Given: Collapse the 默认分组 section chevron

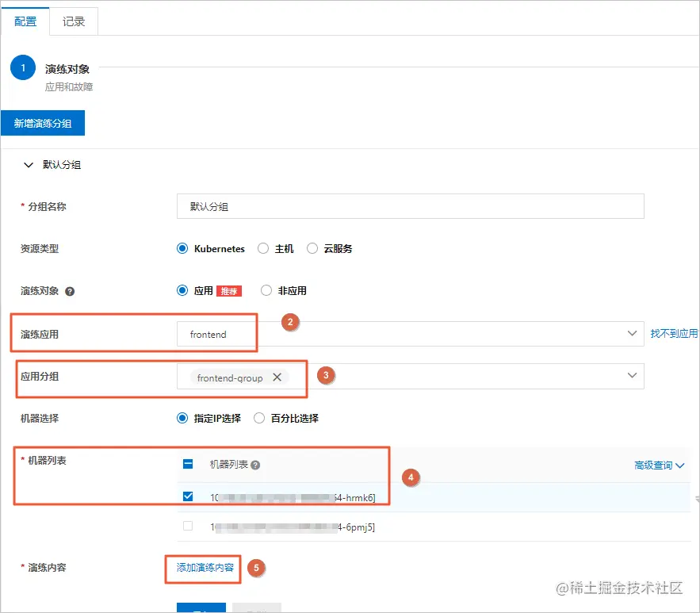Looking at the screenshot, I should pos(29,165).
